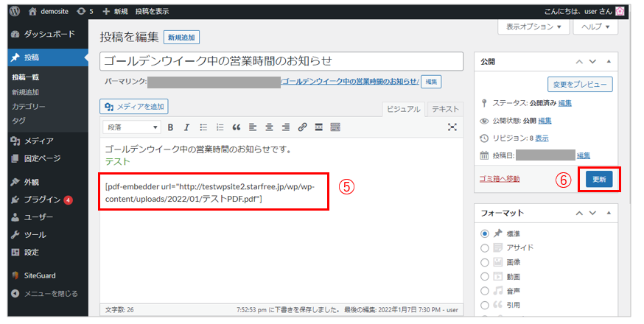This screenshot has width=644, height=324.
Task: Click the center align icon
Action: pos(269,127)
